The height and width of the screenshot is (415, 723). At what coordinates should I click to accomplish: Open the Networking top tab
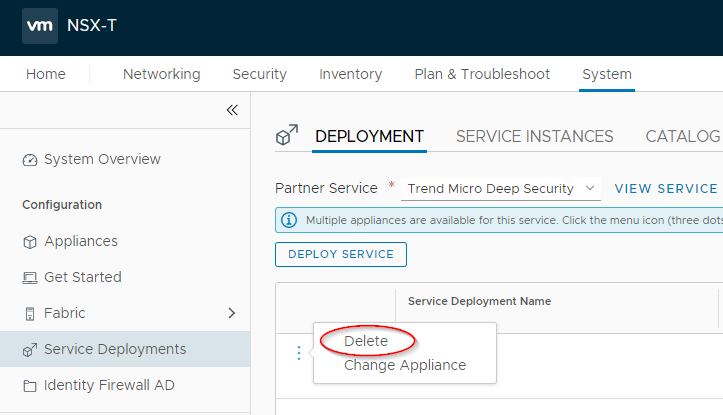click(161, 74)
